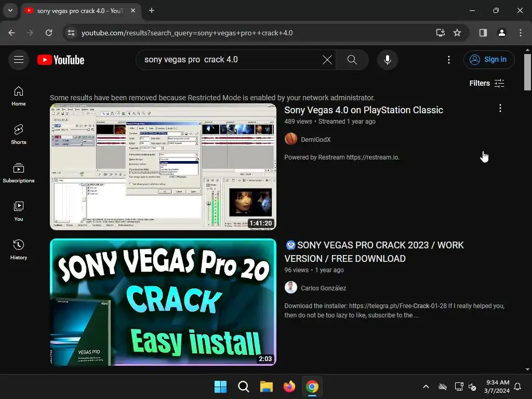The height and width of the screenshot is (399, 532).
Task: Reload the current page
Action: tap(49, 33)
